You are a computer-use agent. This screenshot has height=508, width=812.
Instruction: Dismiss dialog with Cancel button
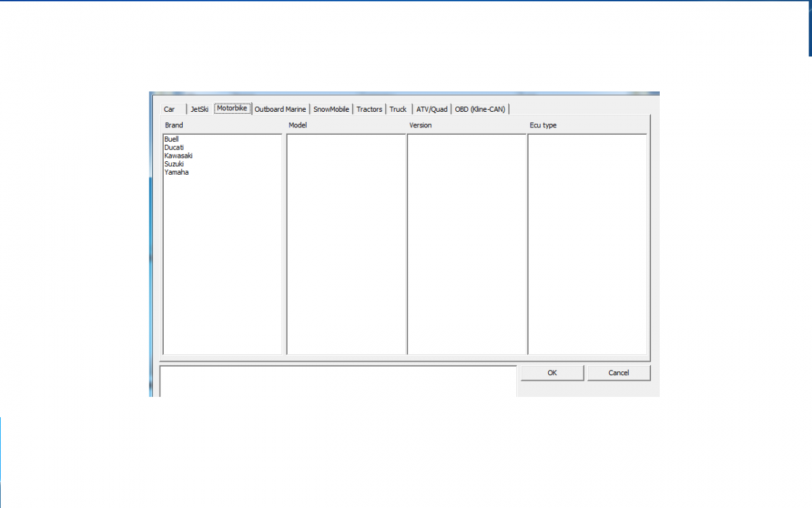click(618, 373)
